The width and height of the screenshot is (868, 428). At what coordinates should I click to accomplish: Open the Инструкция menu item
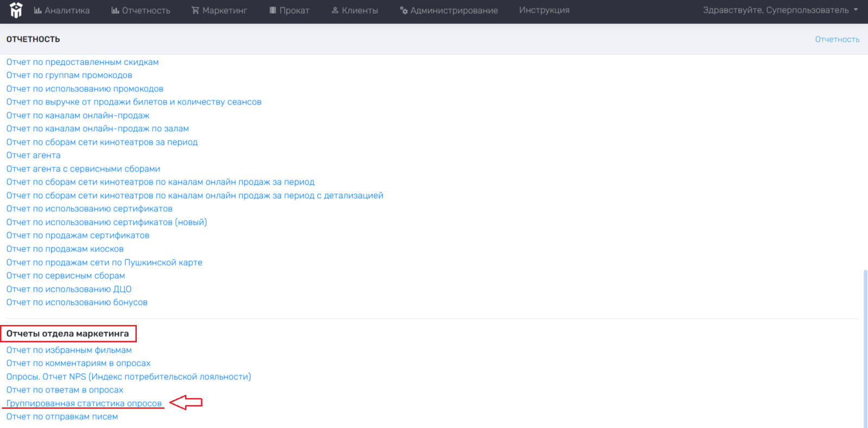(544, 10)
